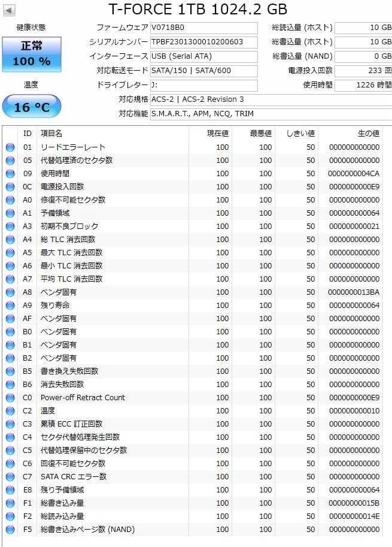392x547 pixels.
Task: Click the status orb for ID AF row
Action: tap(10, 319)
